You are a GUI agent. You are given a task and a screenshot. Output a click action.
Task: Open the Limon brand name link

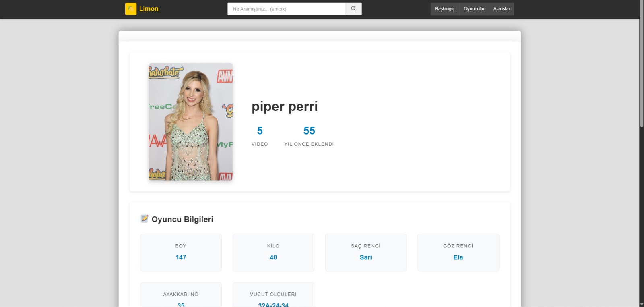pos(149,9)
